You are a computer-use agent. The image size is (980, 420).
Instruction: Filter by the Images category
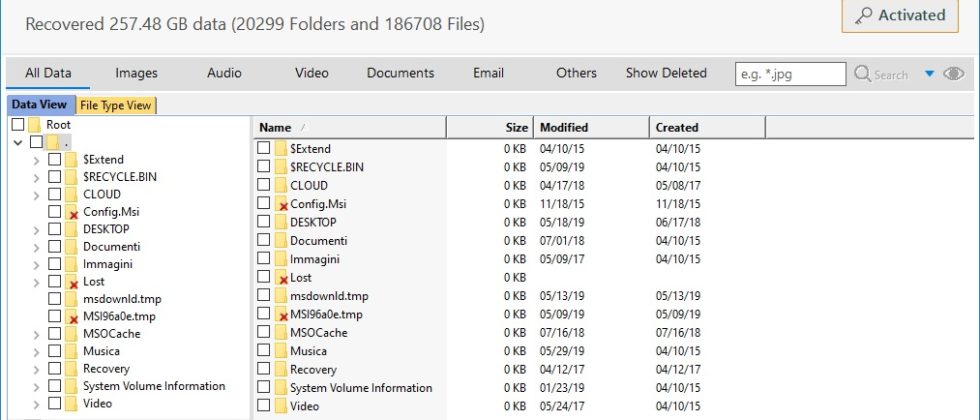136,73
